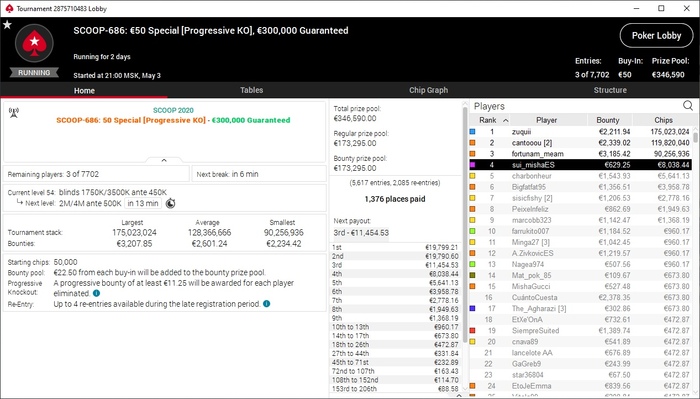Open Progressive Knockout info icon
This screenshot has height=399, width=700.
[96, 293]
